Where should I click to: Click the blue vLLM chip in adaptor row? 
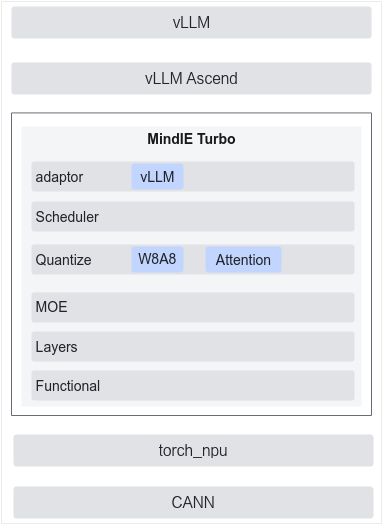pyautogui.click(x=157, y=176)
